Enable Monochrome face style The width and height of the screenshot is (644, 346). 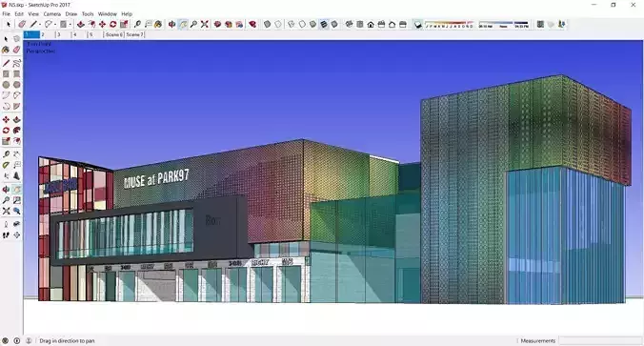334,25
